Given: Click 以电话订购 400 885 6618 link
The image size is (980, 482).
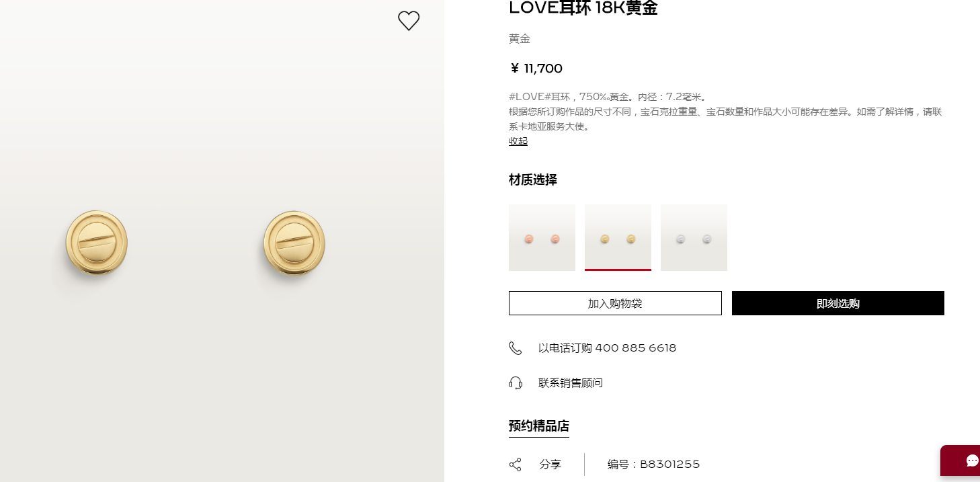Looking at the screenshot, I should coord(607,348).
